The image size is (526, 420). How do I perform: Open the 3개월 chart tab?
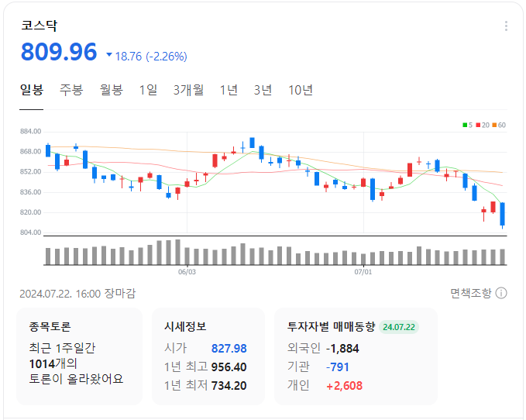188,90
